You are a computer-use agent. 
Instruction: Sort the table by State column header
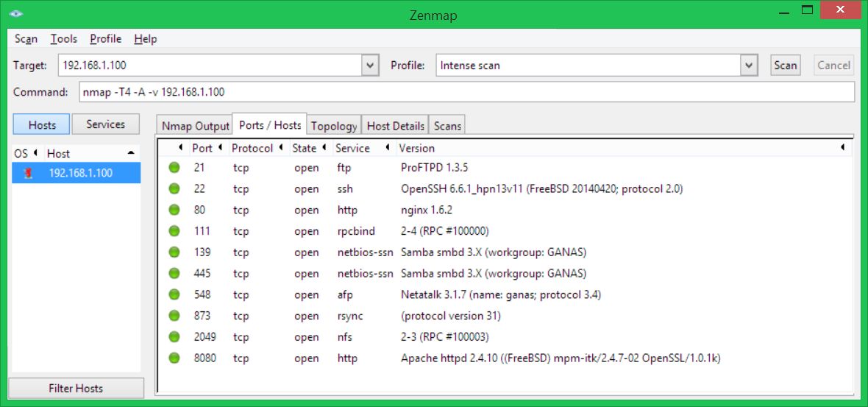310,148
